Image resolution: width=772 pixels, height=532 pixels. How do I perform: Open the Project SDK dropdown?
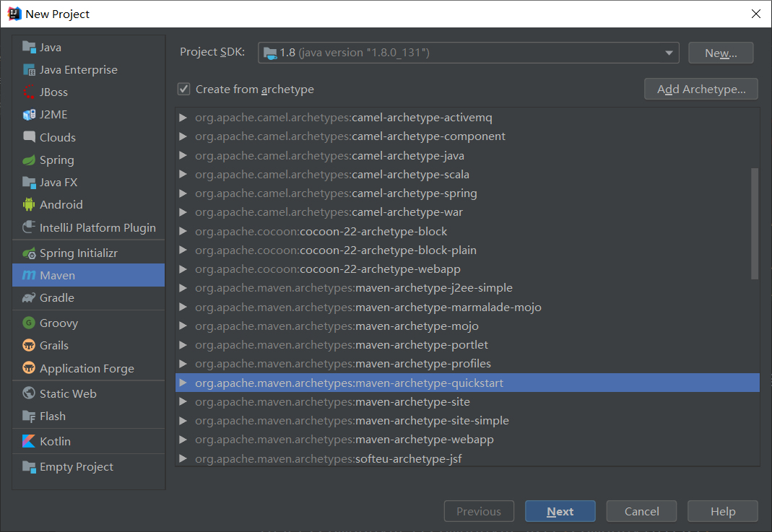(x=668, y=52)
